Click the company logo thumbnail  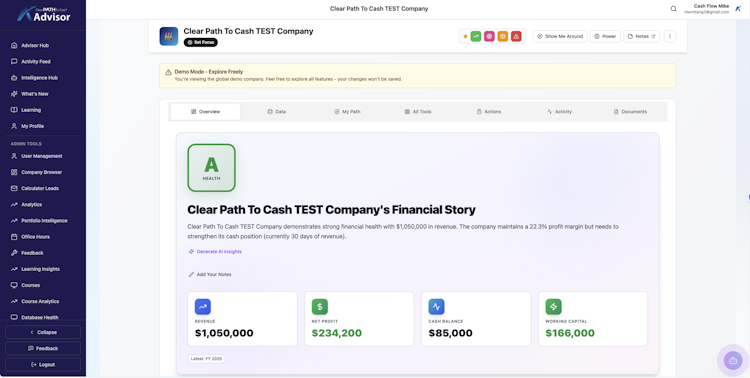pyautogui.click(x=169, y=36)
